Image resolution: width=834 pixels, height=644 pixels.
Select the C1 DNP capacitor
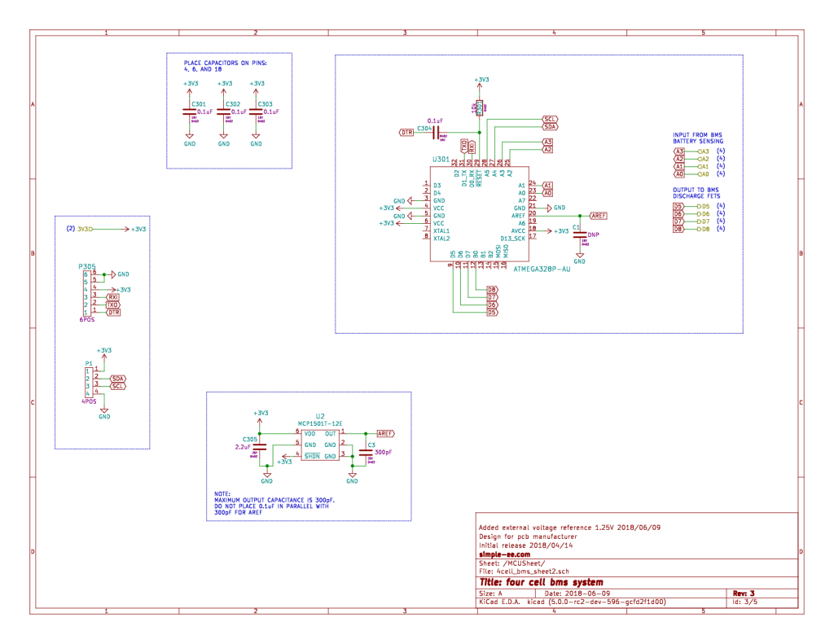click(580, 235)
